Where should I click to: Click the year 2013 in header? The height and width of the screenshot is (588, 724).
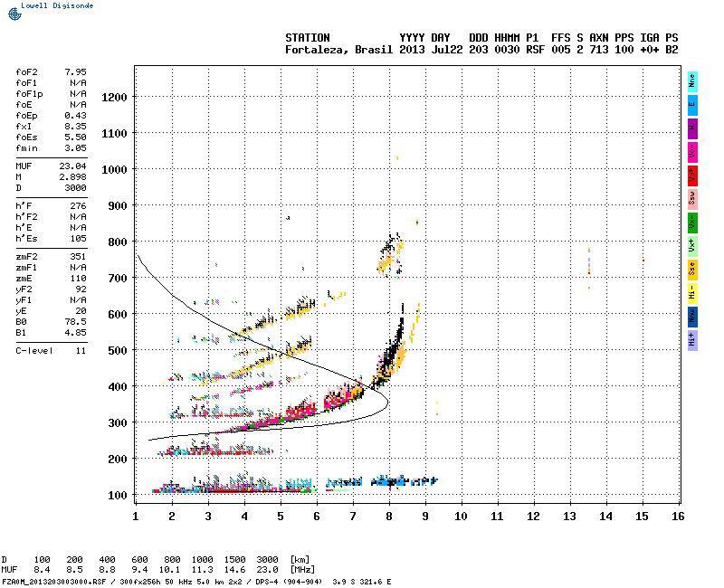[x=412, y=50]
